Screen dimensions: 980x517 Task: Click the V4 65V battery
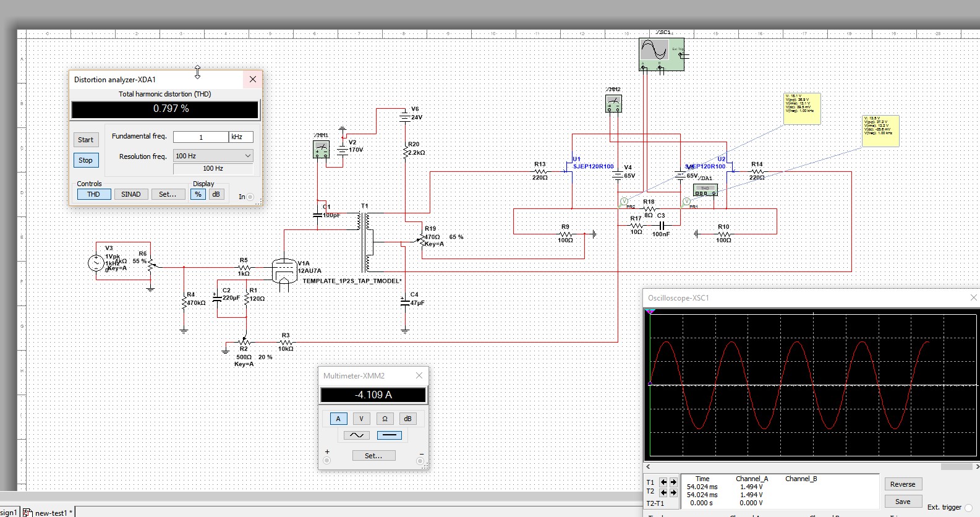(x=618, y=174)
